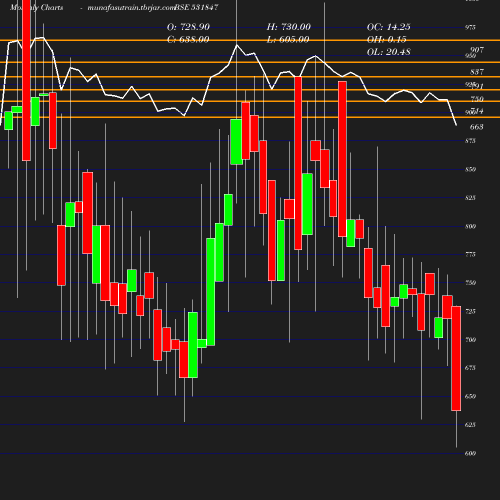This screenshot has width=500, height=500.
Task: Click the 'C: 638.00' close price value
Action: click(188, 40)
